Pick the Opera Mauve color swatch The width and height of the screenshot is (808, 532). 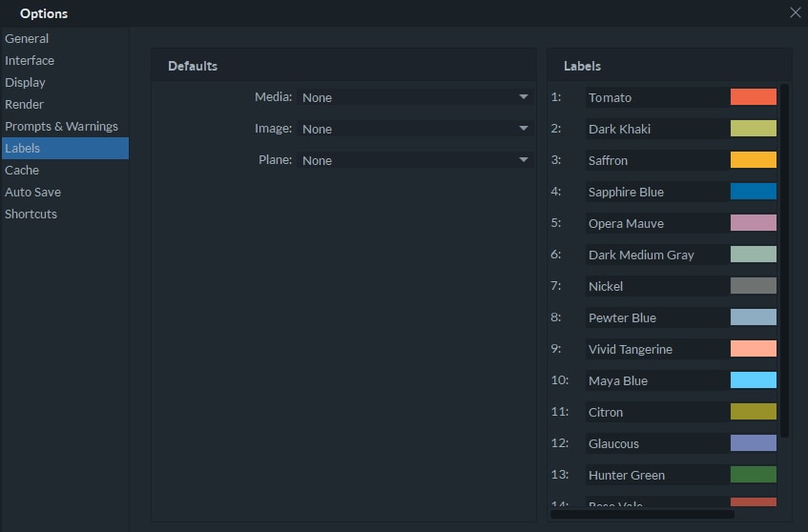pos(753,223)
